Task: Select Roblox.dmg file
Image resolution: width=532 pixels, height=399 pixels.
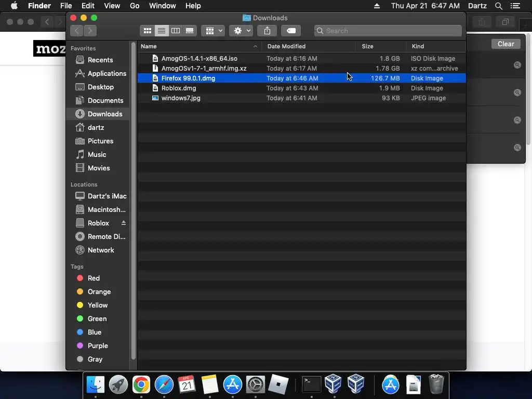Action: point(302,88)
